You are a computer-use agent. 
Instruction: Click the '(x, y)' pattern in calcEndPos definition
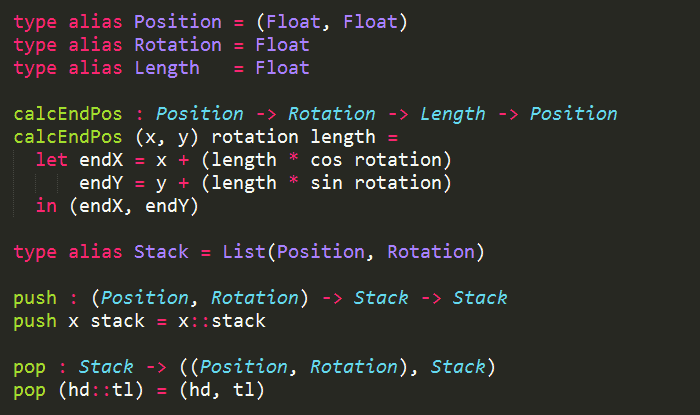point(167,137)
